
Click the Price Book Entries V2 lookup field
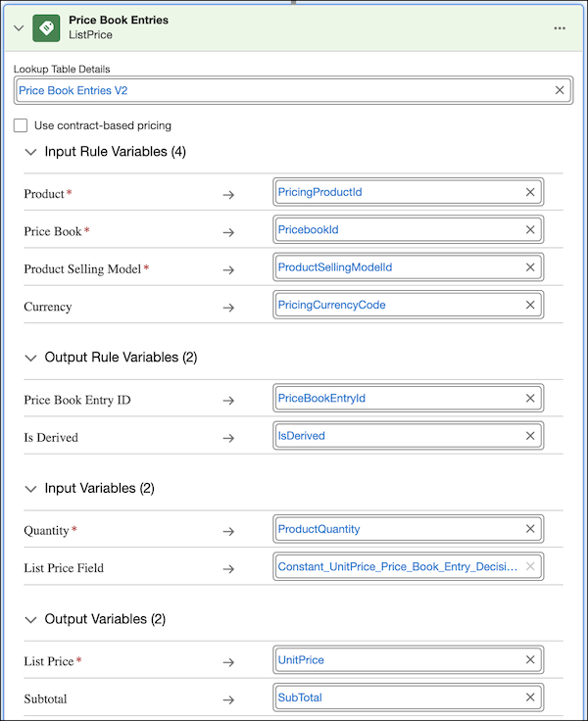pyautogui.click(x=293, y=90)
